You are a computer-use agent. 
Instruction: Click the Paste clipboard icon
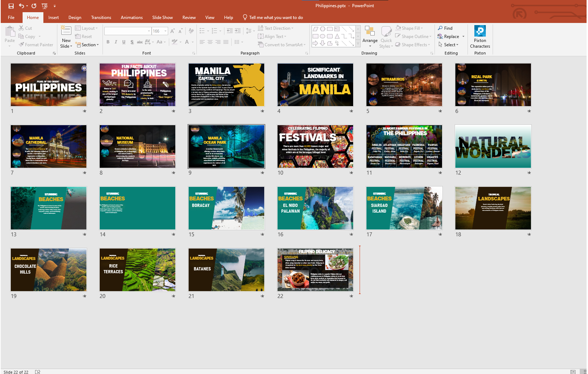(x=10, y=32)
